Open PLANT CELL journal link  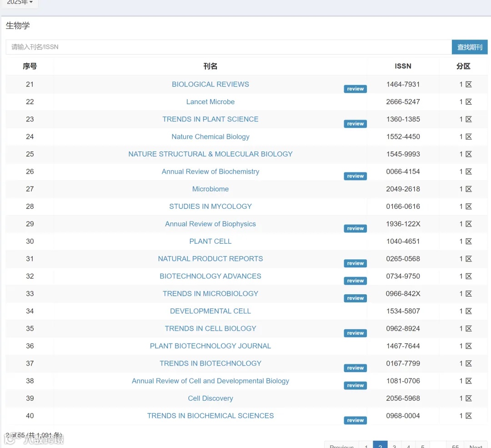(x=210, y=241)
